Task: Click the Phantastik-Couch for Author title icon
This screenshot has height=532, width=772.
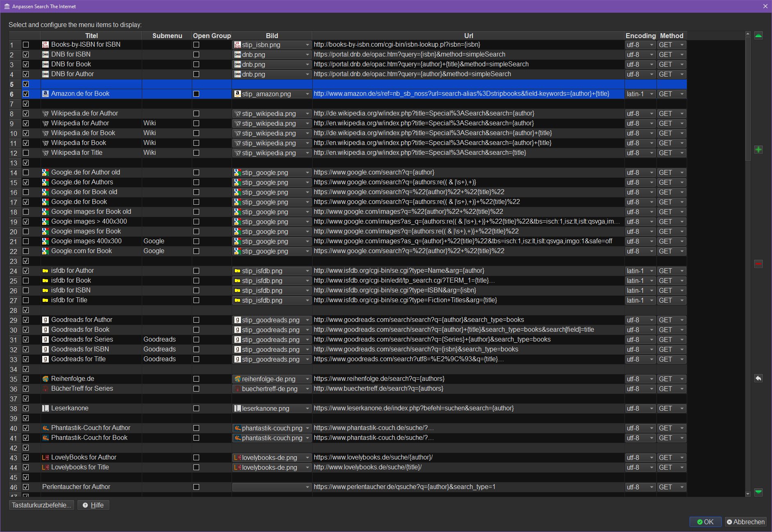Action: pyautogui.click(x=45, y=428)
